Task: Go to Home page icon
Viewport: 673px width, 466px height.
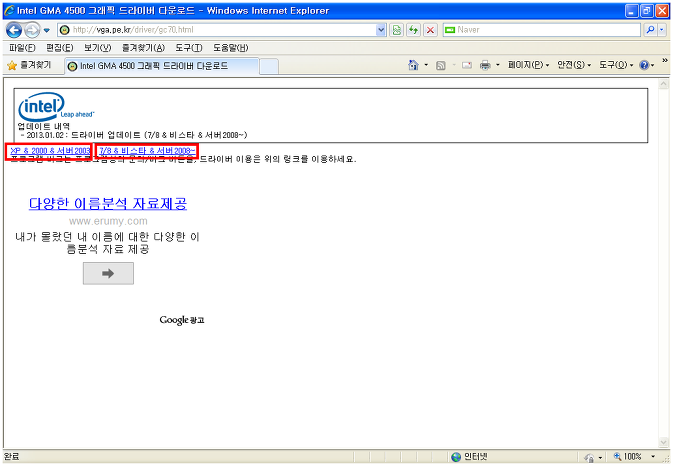Action: coord(413,65)
